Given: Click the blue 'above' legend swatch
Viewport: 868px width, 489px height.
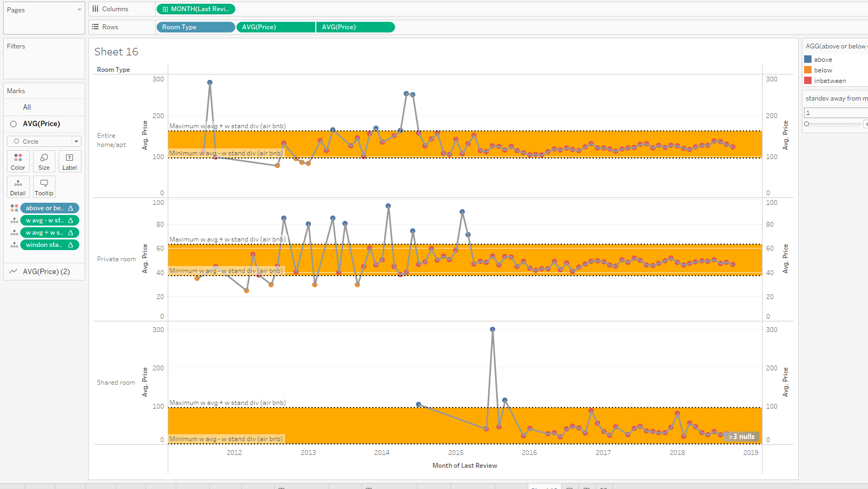Looking at the screenshot, I should click(808, 60).
